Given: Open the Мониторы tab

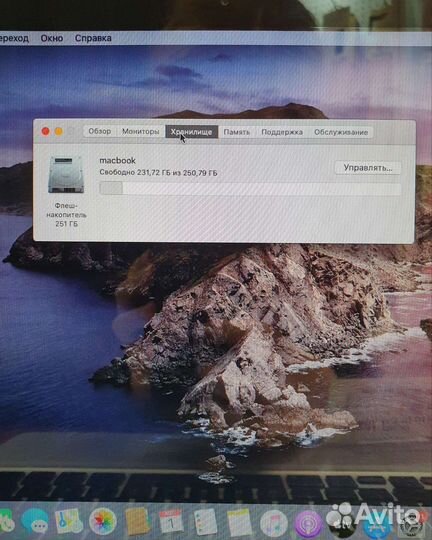Looking at the screenshot, I should 141,132.
